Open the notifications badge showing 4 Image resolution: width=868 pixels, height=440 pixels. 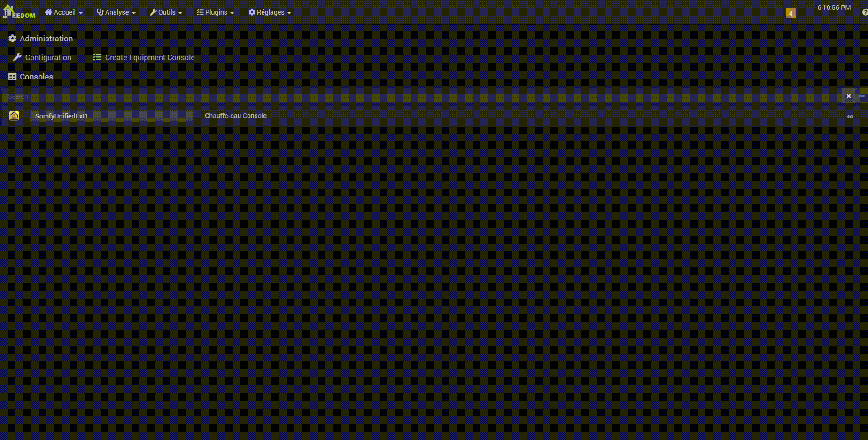click(x=790, y=13)
